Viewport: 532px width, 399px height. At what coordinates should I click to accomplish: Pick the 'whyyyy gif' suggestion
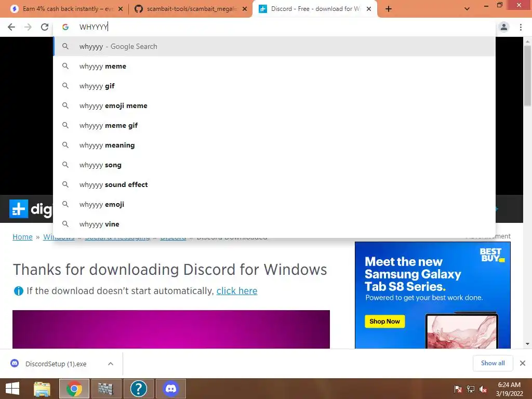[274, 86]
